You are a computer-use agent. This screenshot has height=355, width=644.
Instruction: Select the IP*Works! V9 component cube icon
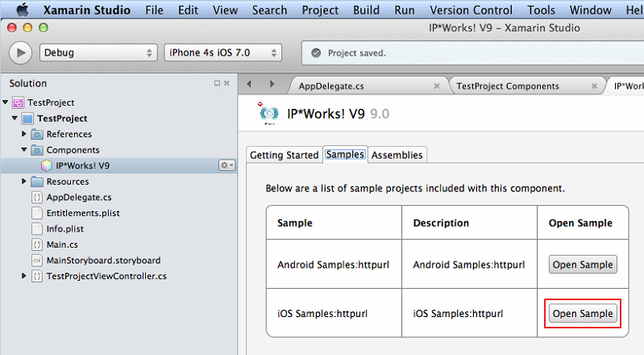click(47, 165)
